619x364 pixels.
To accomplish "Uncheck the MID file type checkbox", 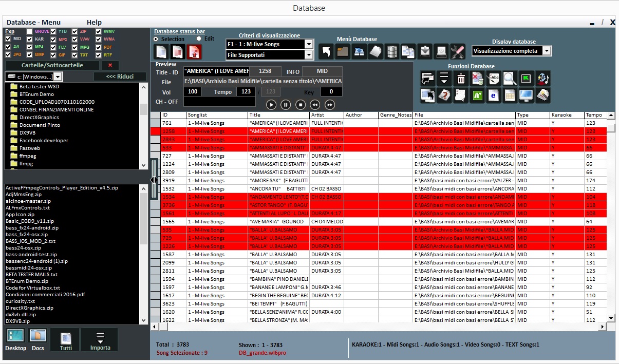I will 8,39.
